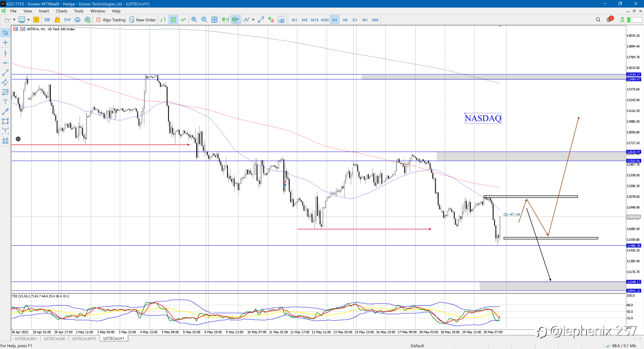644x349 pixels.
Task: Toggle chart auto-scroll to latest bar
Action: pyautogui.click(x=225, y=20)
